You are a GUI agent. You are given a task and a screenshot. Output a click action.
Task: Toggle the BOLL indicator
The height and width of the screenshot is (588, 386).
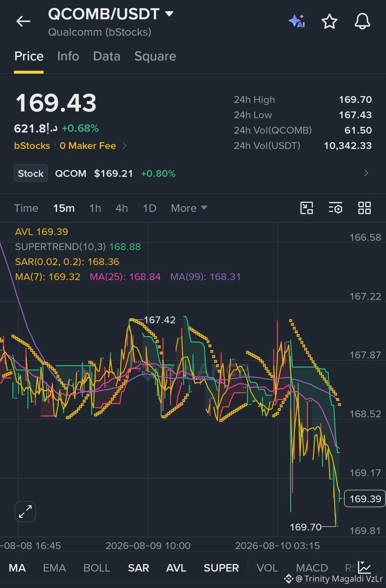[96, 568]
